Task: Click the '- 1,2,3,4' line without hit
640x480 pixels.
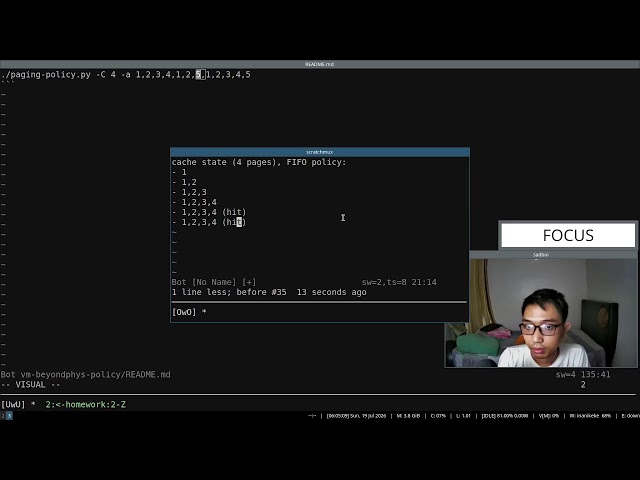Action: pyautogui.click(x=194, y=202)
